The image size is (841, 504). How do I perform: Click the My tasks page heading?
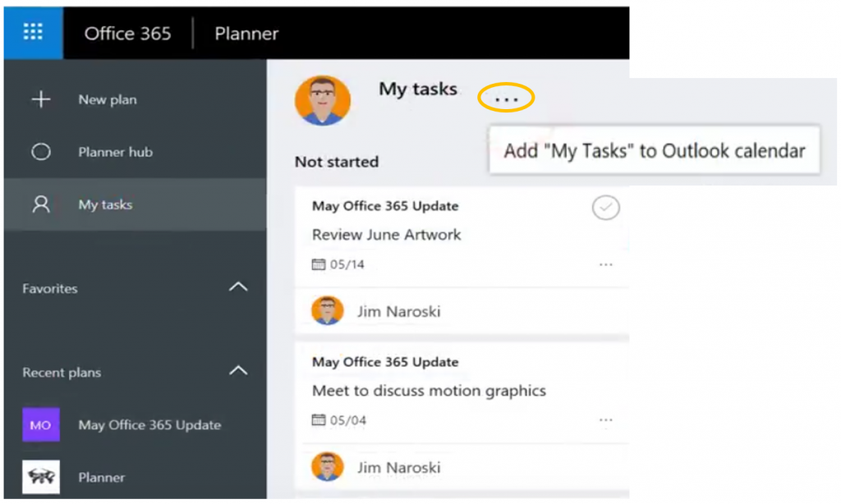[418, 89]
